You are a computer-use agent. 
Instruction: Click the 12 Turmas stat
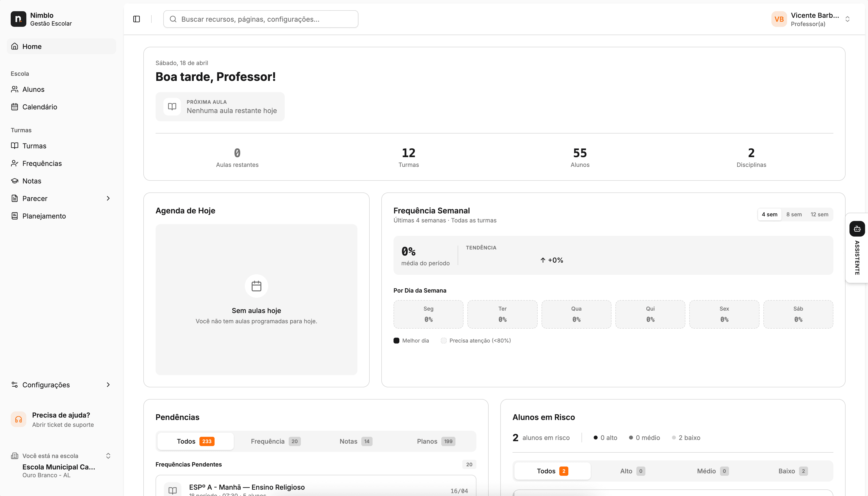point(408,157)
